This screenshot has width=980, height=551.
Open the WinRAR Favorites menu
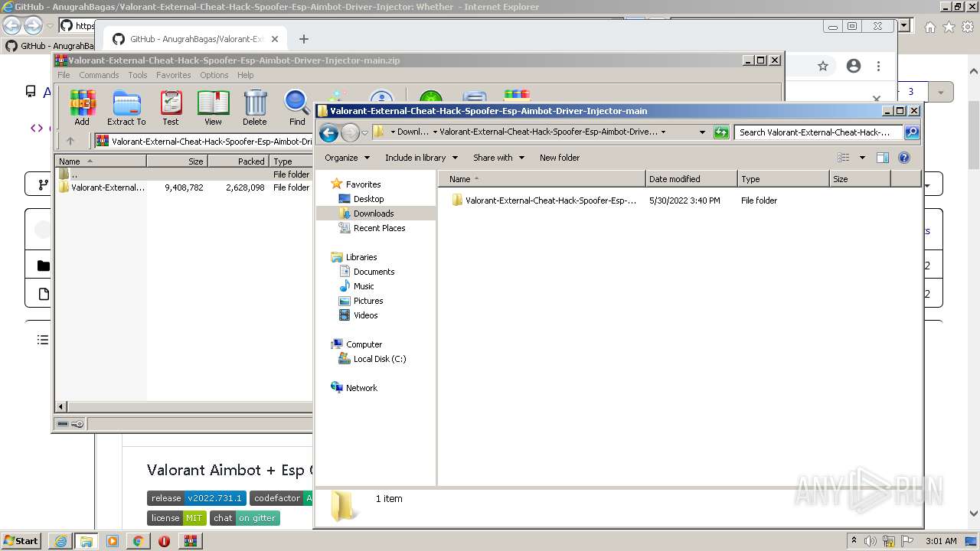coord(174,75)
